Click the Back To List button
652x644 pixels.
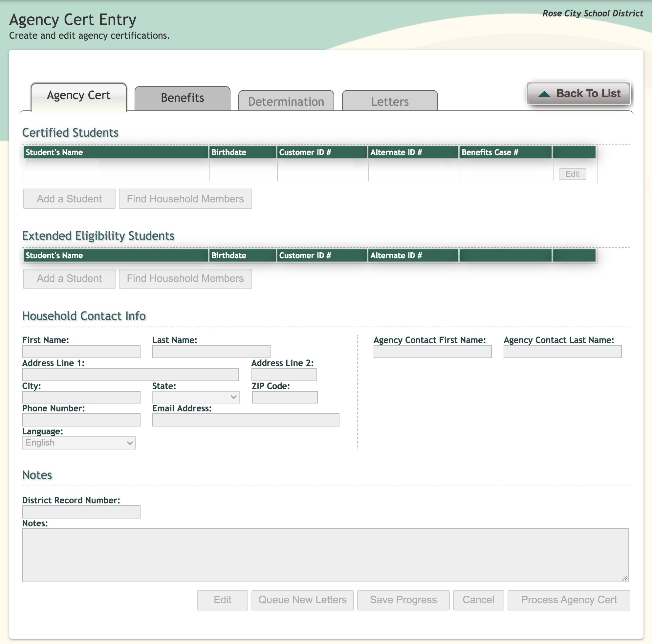click(578, 94)
